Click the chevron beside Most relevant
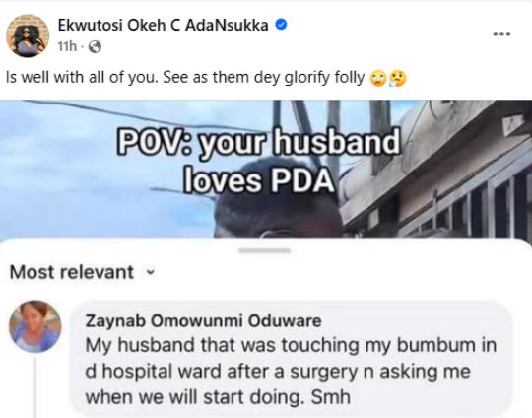 click(151, 273)
